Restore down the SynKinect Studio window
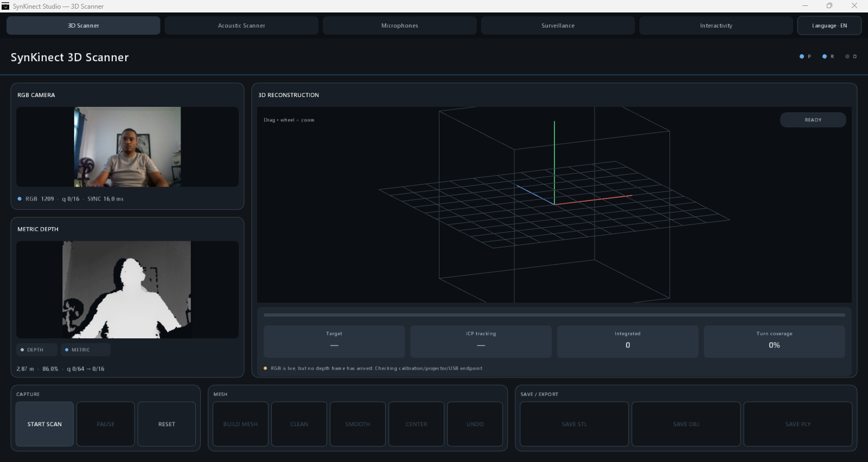The height and width of the screenshot is (462, 868). [x=829, y=6]
